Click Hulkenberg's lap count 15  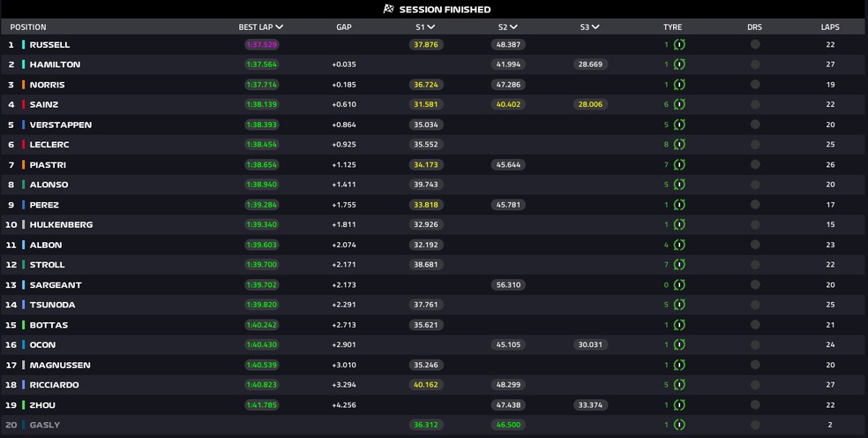coord(830,224)
